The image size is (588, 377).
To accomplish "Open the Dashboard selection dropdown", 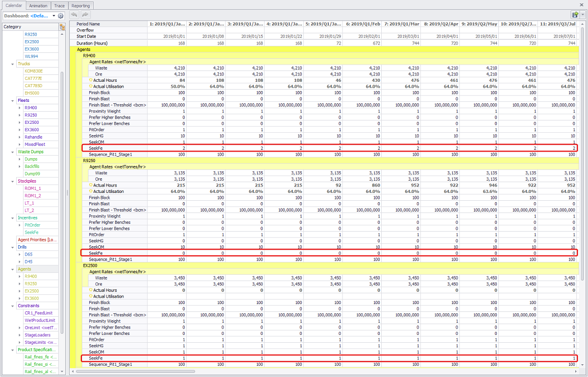I will [54, 16].
